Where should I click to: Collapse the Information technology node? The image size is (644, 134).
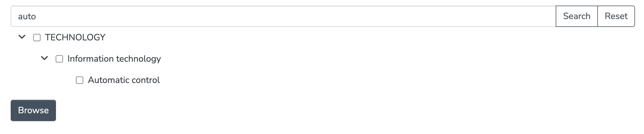(44, 58)
